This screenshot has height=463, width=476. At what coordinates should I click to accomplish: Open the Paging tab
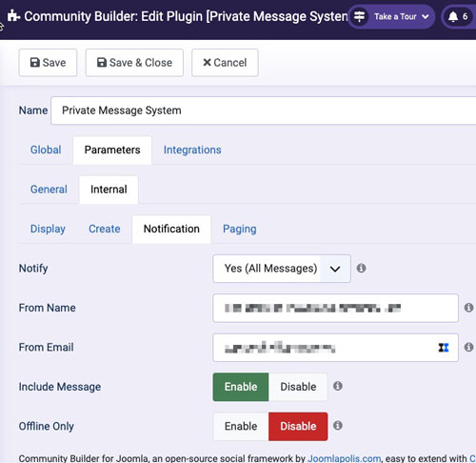[x=240, y=229]
